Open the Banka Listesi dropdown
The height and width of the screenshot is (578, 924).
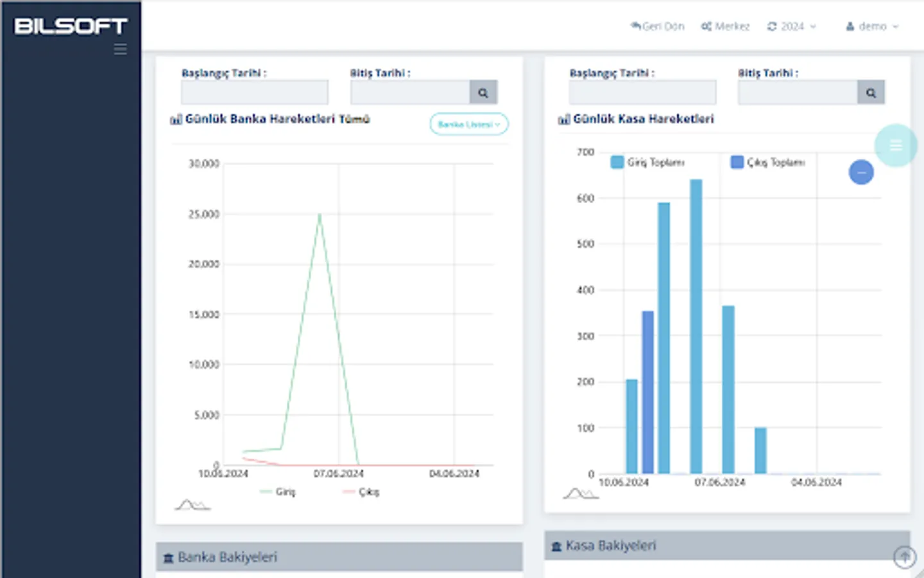[469, 124]
